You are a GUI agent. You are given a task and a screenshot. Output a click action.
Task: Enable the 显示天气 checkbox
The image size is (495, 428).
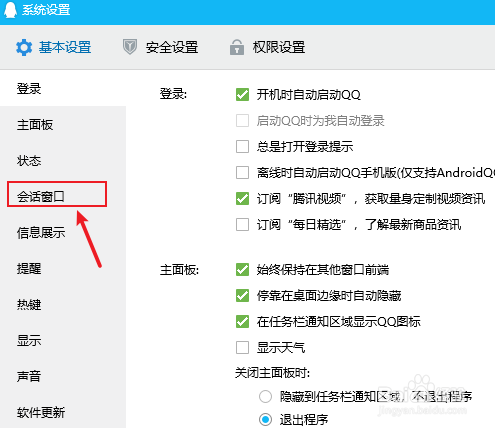coord(242,348)
